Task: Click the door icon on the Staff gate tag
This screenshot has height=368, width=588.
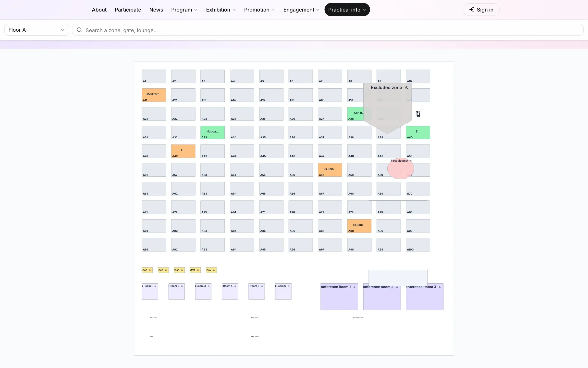Action: pyautogui.click(x=198, y=270)
